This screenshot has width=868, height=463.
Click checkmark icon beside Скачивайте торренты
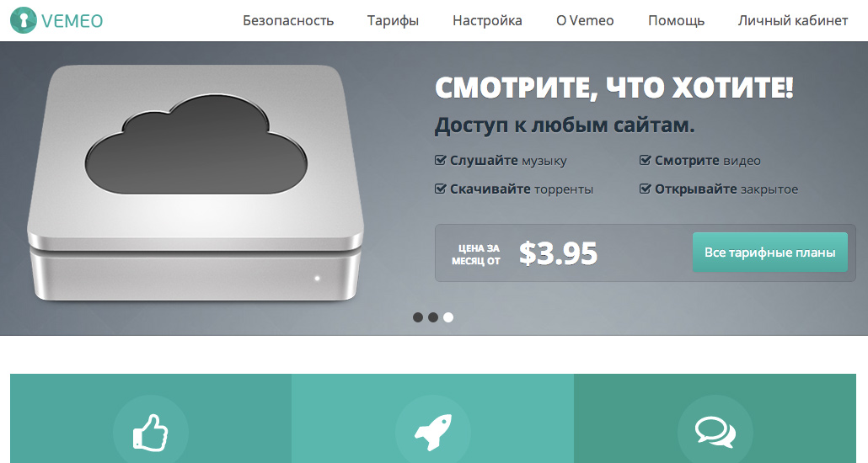pyautogui.click(x=441, y=189)
